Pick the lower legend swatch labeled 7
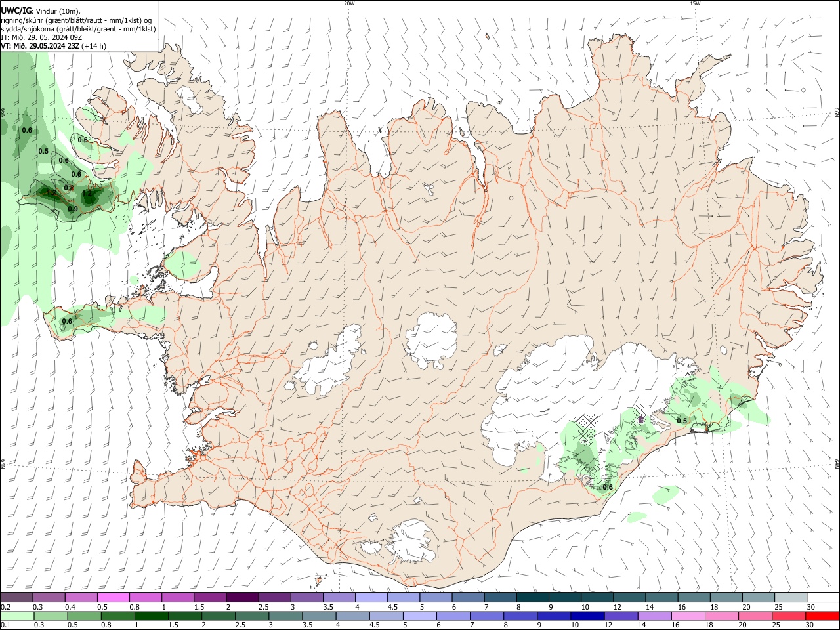 486,616
